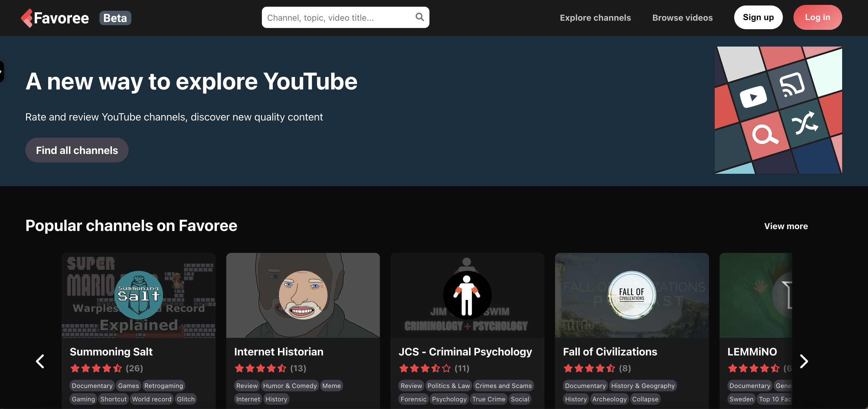Image resolution: width=868 pixels, height=409 pixels.
Task: Select History & Geography tag
Action: tap(643, 385)
